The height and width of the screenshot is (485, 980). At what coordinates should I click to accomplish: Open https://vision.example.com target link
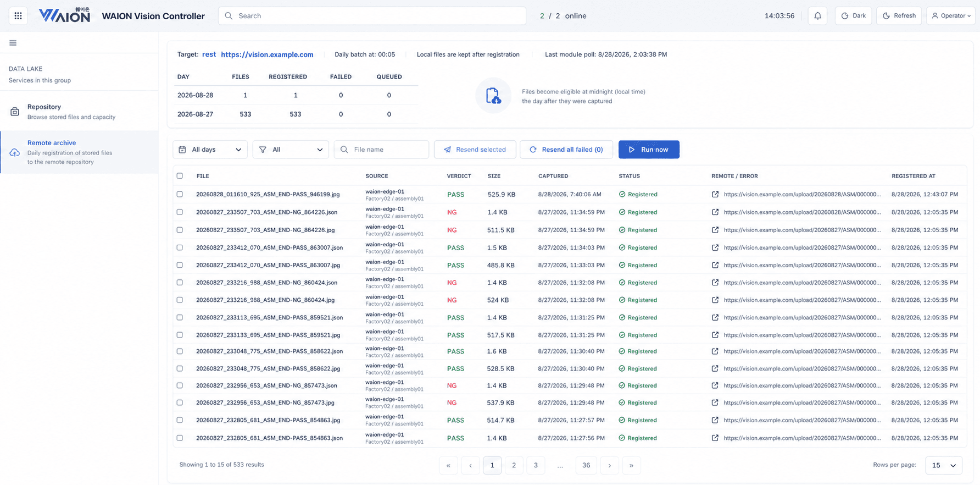click(x=267, y=54)
